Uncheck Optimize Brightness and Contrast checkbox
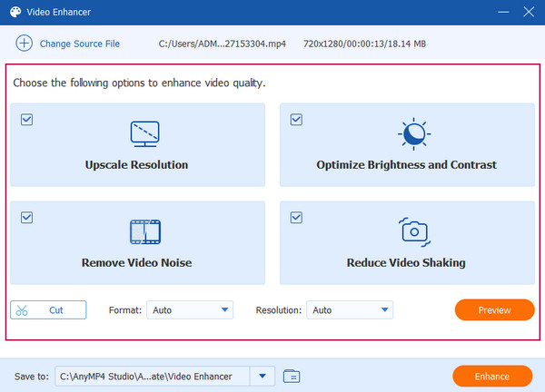545x392 pixels. tap(296, 120)
